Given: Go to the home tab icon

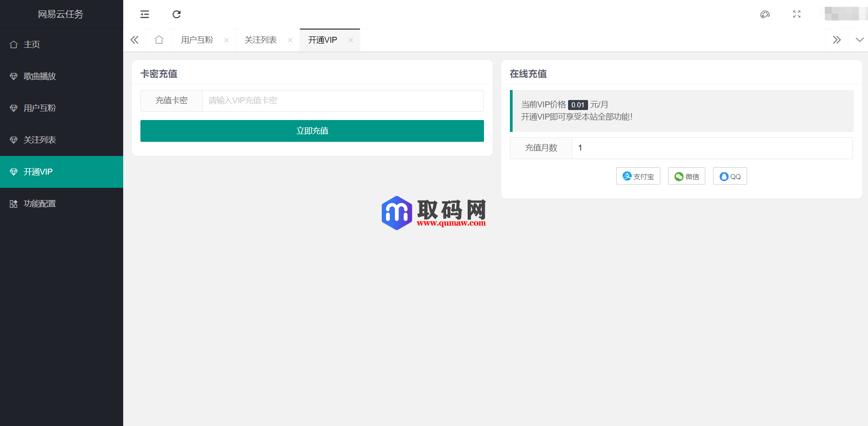Looking at the screenshot, I should pos(159,40).
